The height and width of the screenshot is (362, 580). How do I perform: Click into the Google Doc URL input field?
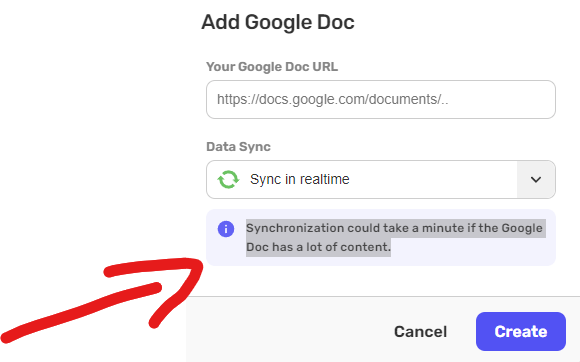pyautogui.click(x=381, y=99)
